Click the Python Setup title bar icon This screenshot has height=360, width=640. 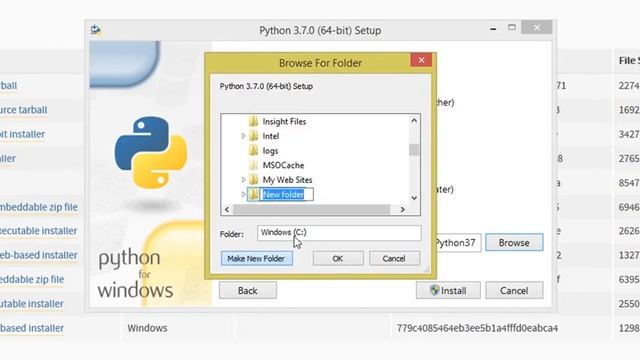pyautogui.click(x=96, y=30)
